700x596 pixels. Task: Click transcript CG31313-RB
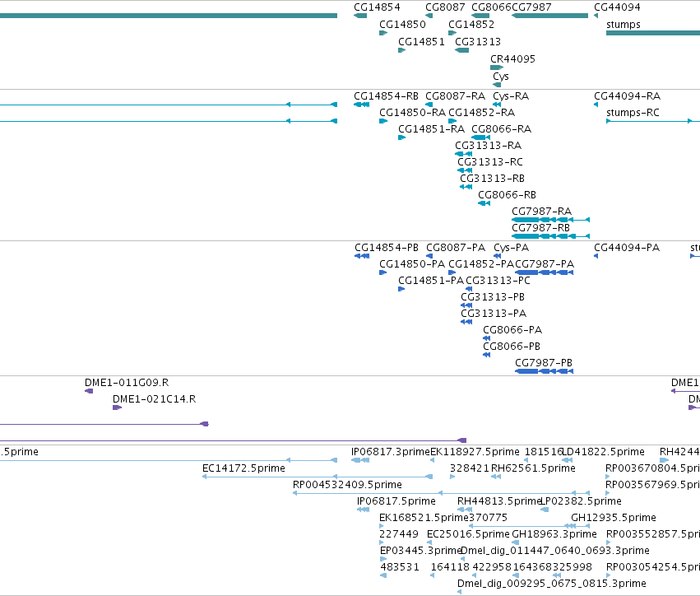[x=493, y=179]
